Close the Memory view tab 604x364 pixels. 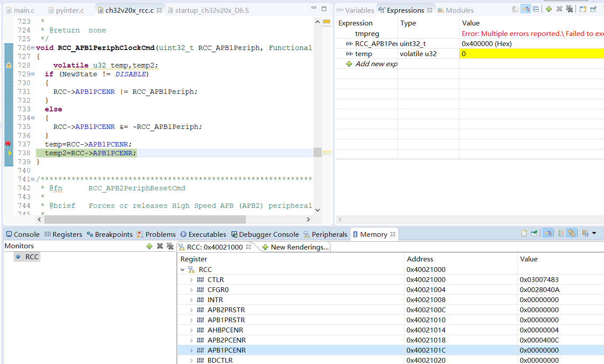393,234
